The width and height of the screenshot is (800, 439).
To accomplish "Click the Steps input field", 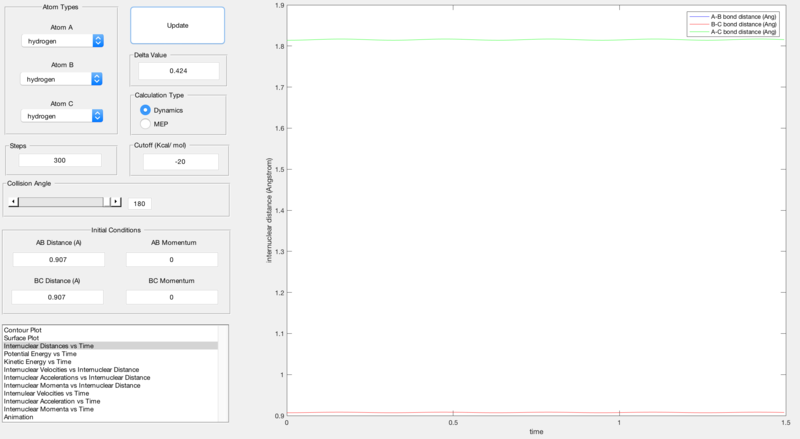I will 60,160.
